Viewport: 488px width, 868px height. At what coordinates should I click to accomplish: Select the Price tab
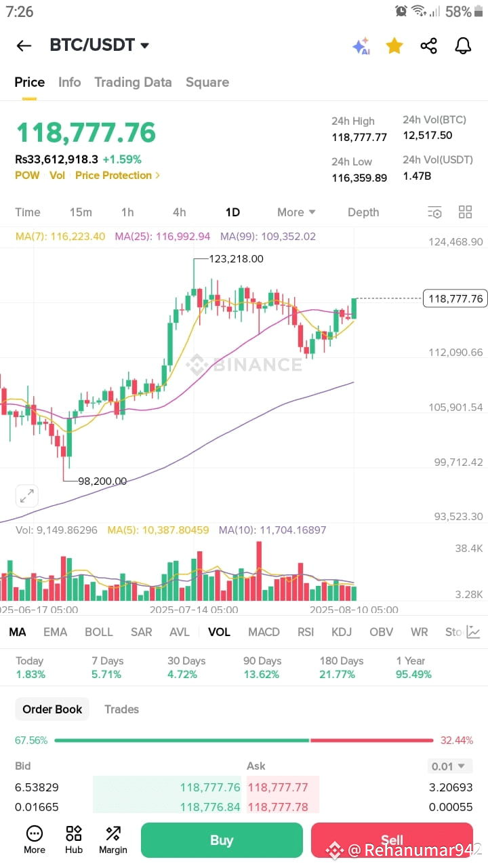[30, 82]
